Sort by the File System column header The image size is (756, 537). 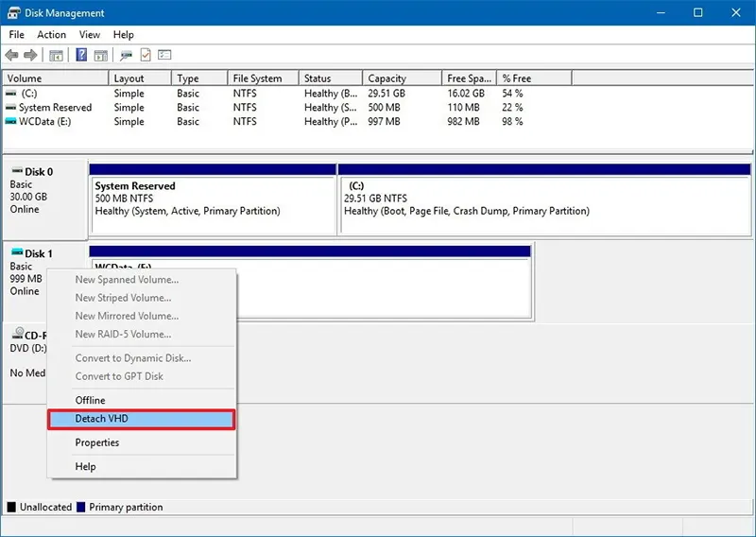(x=264, y=78)
